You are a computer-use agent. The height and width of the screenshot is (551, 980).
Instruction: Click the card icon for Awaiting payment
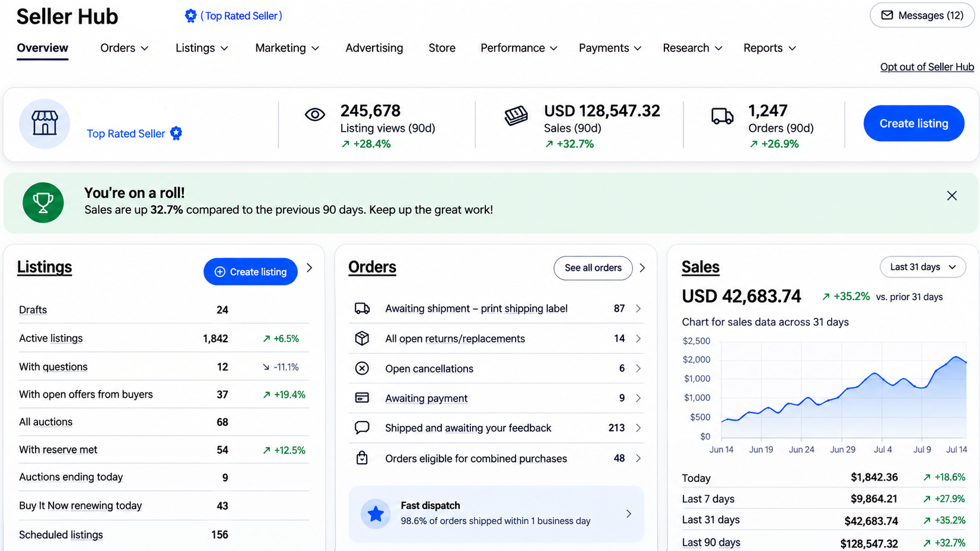pos(362,398)
